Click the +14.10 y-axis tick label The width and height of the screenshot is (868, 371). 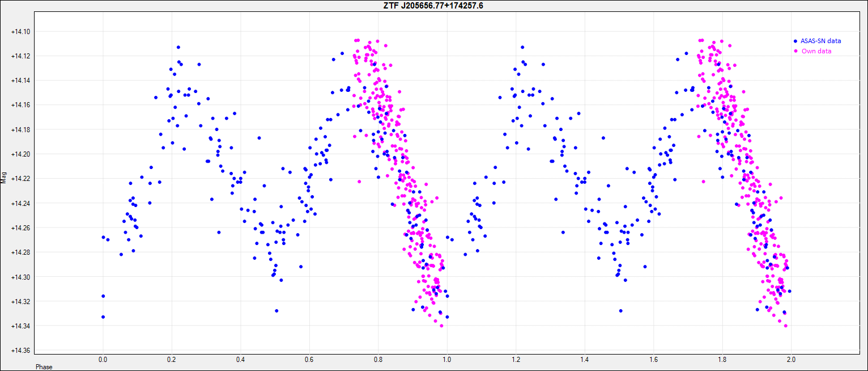click(x=21, y=32)
